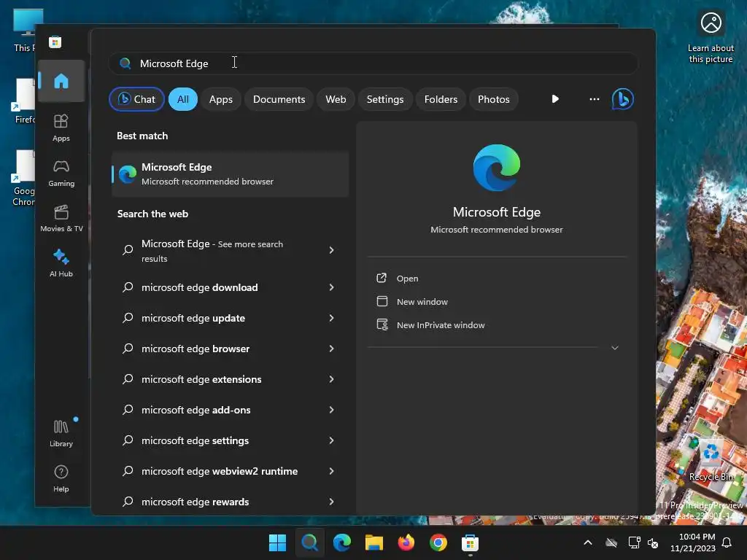747x560 pixels.
Task: Click 'microsoft edge extensions' suggestion text
Action: tap(201, 379)
